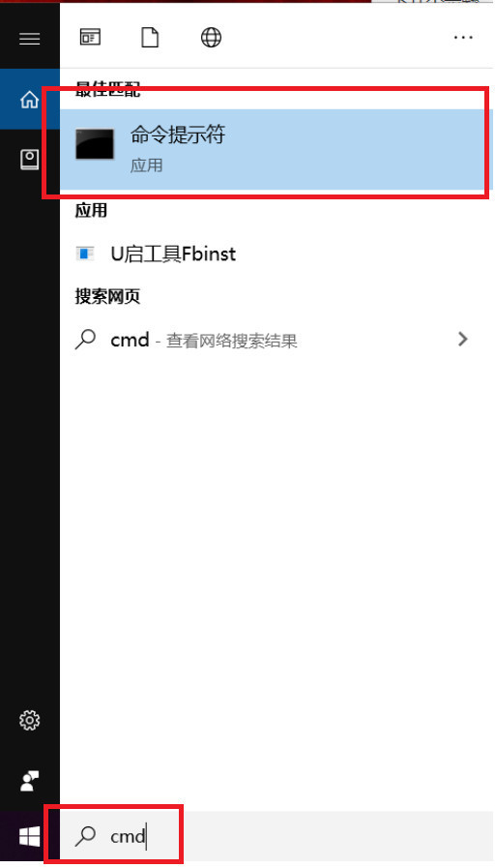The image size is (495, 868).
Task: Filter results by apps icon
Action: 90,37
